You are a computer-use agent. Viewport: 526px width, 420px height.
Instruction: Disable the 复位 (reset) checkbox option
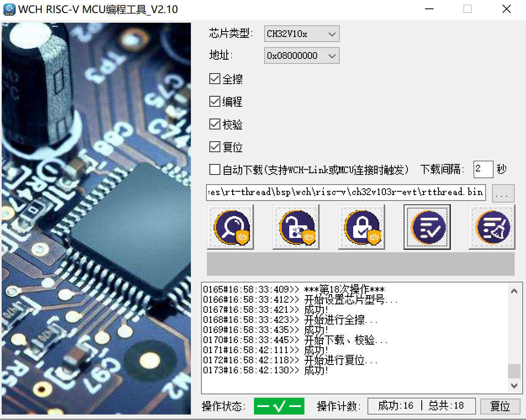point(215,147)
